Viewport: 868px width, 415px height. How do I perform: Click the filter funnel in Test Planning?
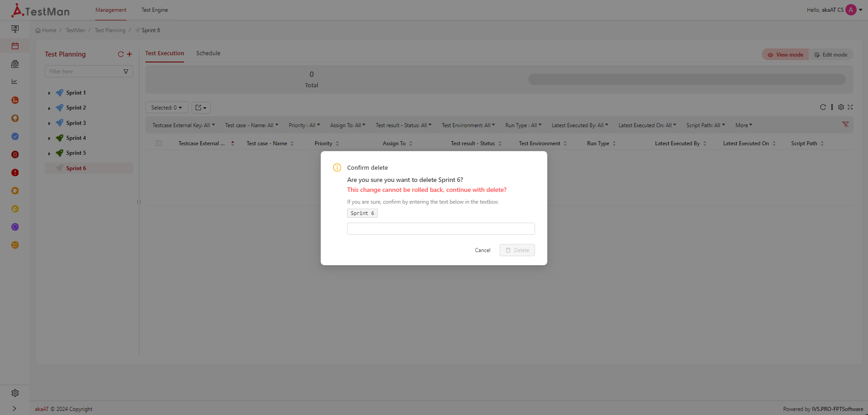click(126, 72)
